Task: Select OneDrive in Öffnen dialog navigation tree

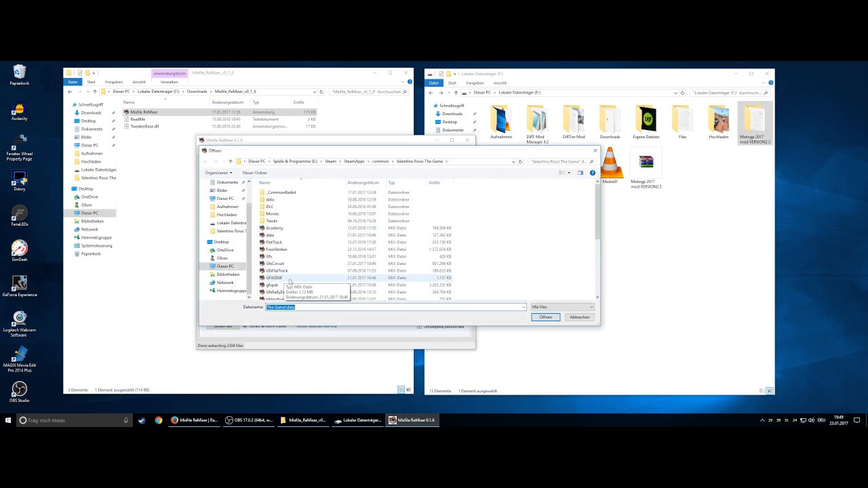Action: tap(225, 250)
